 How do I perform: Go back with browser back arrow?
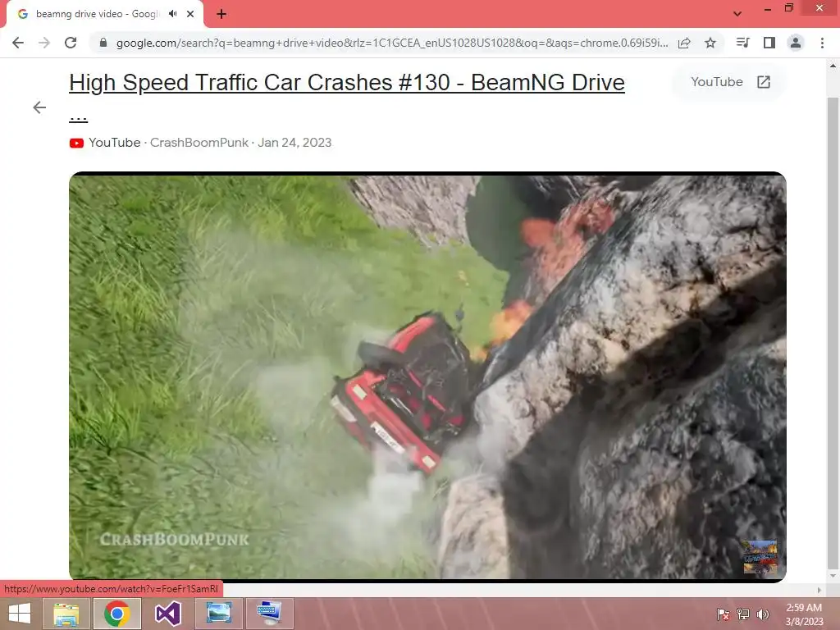(x=18, y=43)
